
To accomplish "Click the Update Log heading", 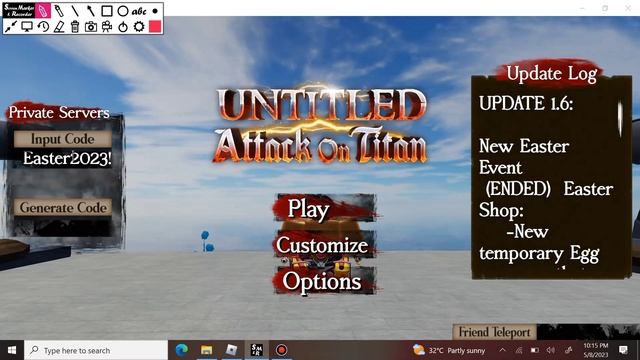I will tap(551, 74).
